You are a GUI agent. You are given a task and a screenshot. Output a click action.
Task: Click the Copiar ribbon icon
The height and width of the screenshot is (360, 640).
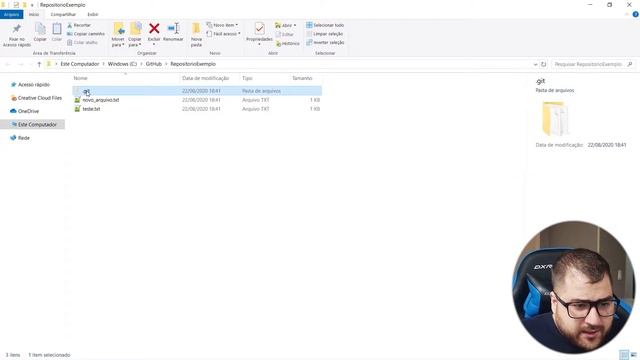[x=40, y=29]
